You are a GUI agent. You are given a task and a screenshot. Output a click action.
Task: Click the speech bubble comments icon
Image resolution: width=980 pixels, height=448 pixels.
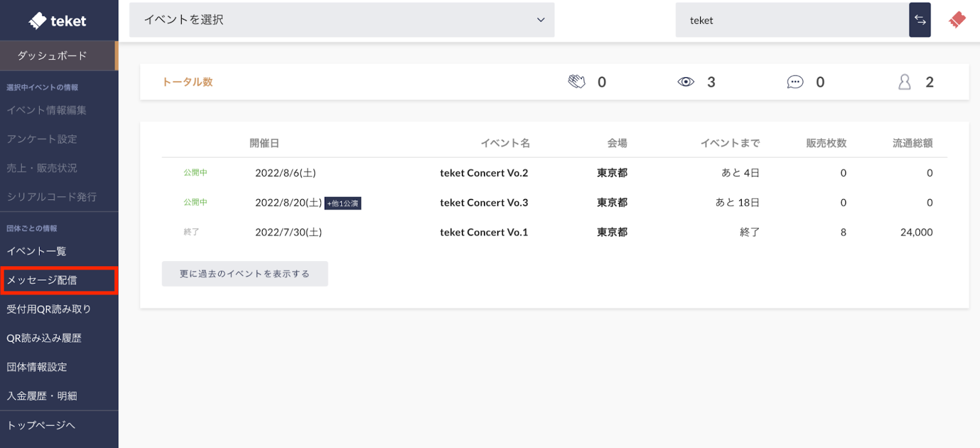794,82
